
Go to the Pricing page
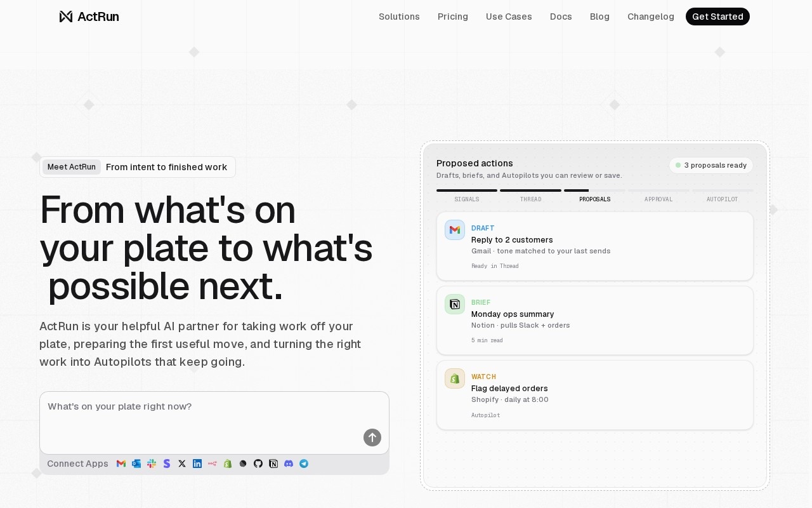tap(453, 17)
